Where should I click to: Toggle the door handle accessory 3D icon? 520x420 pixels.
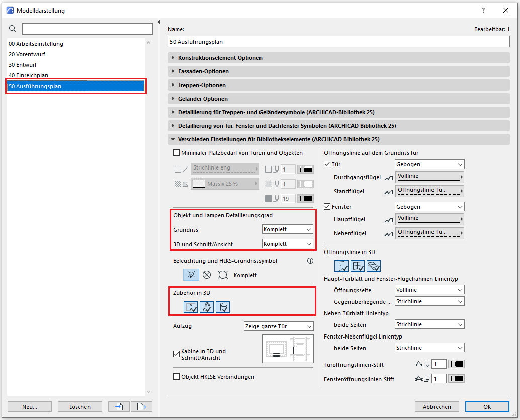[207, 307]
